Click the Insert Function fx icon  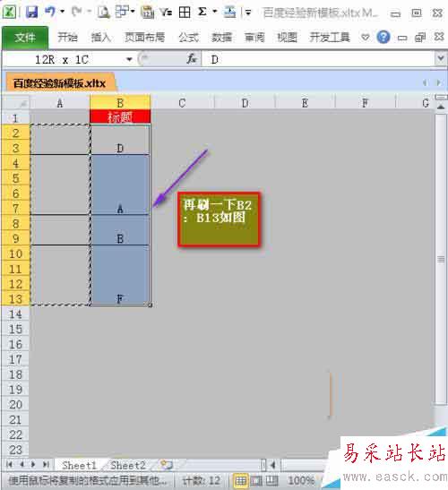point(192,59)
